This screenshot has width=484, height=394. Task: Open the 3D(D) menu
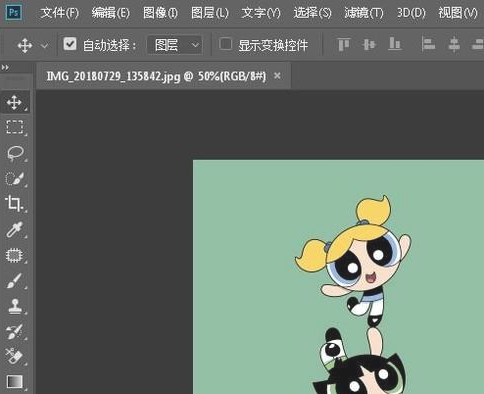click(x=411, y=13)
